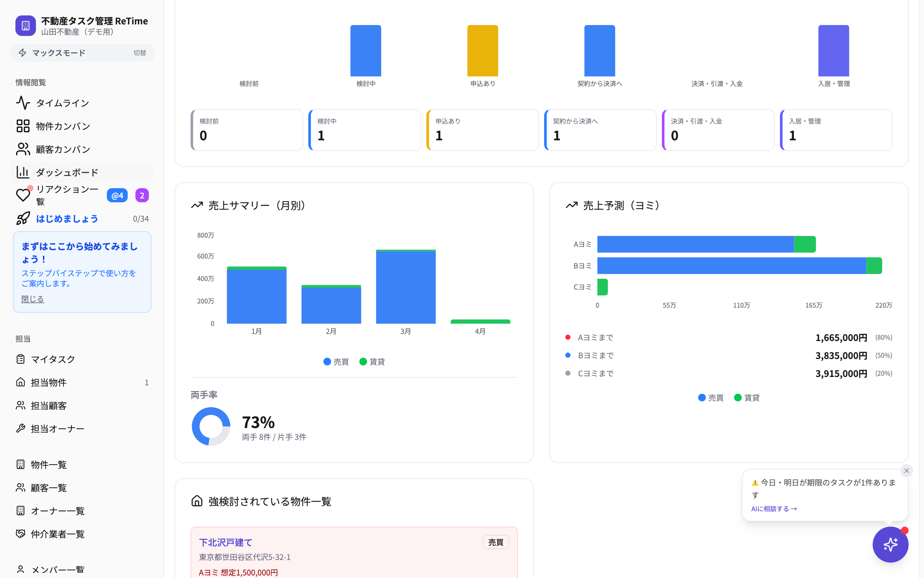The width and height of the screenshot is (924, 578).
Task: Go to 物件カンバン page
Action: [x=82, y=126]
